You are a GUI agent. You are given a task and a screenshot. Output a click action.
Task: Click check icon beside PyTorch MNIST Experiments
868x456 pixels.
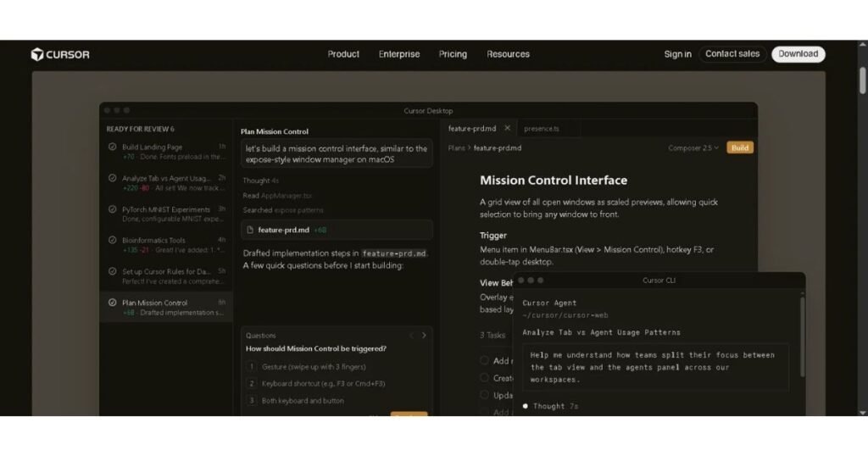point(113,209)
